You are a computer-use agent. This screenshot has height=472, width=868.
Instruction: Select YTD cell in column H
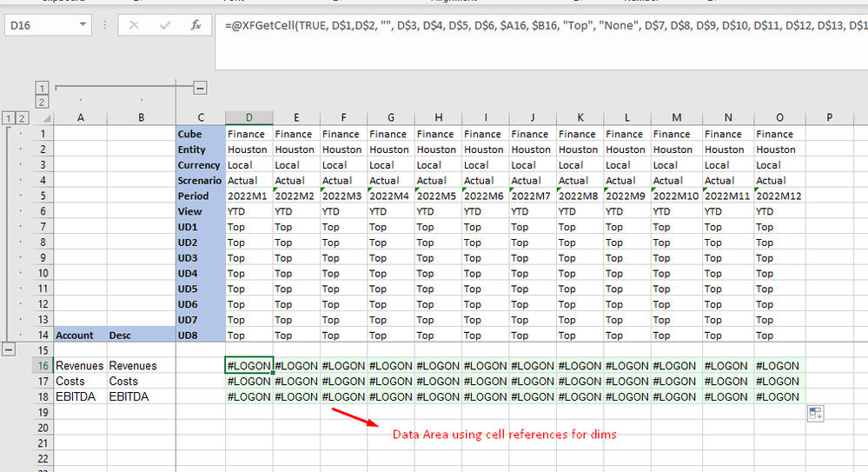click(x=439, y=211)
